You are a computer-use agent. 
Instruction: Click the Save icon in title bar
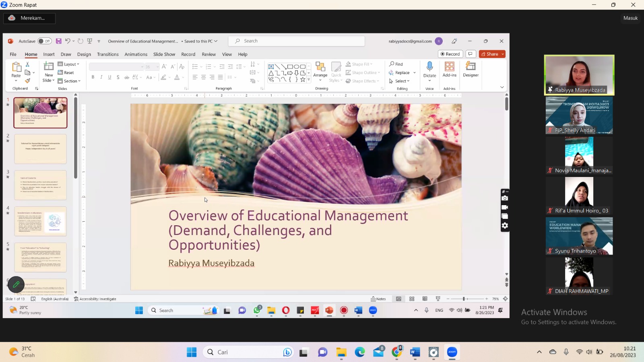pos(59,41)
